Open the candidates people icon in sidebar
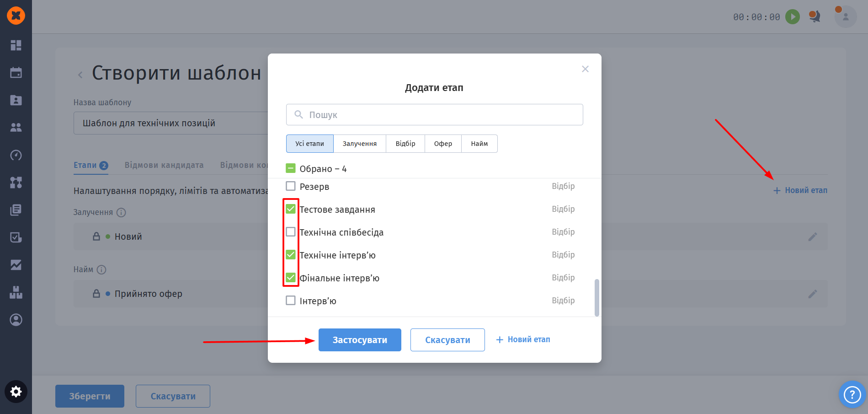This screenshot has height=414, width=868. 16,128
